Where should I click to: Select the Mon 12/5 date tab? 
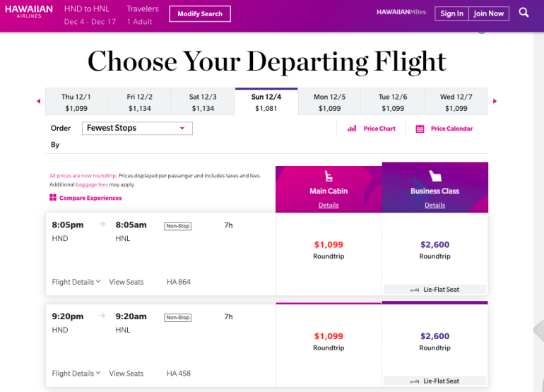[x=329, y=102]
